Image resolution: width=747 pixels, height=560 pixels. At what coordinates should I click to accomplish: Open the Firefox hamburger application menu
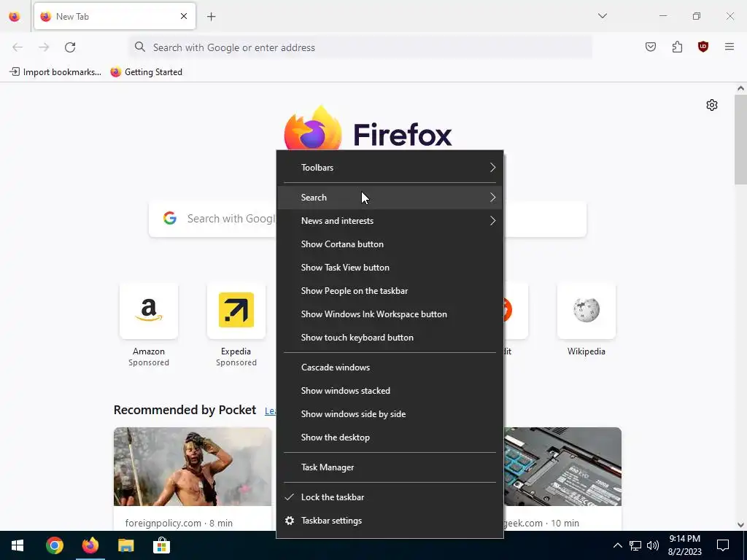coord(729,47)
